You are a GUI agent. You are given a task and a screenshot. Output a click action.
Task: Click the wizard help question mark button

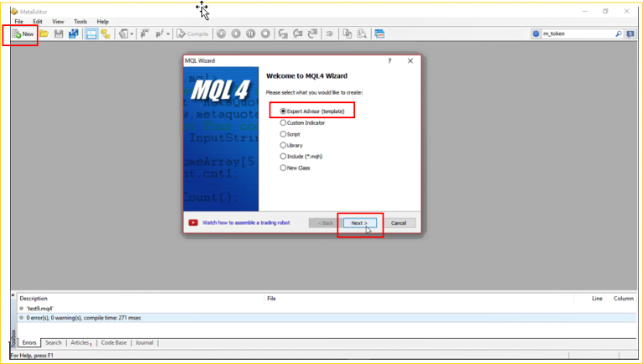click(389, 60)
